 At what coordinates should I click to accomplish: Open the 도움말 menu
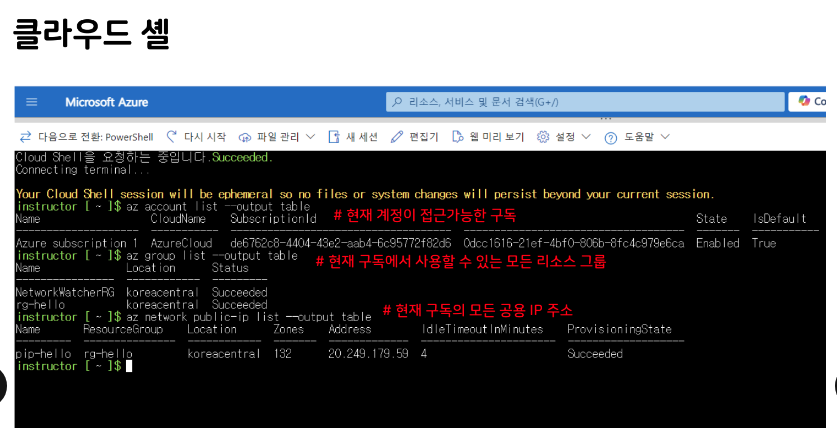[x=637, y=137]
